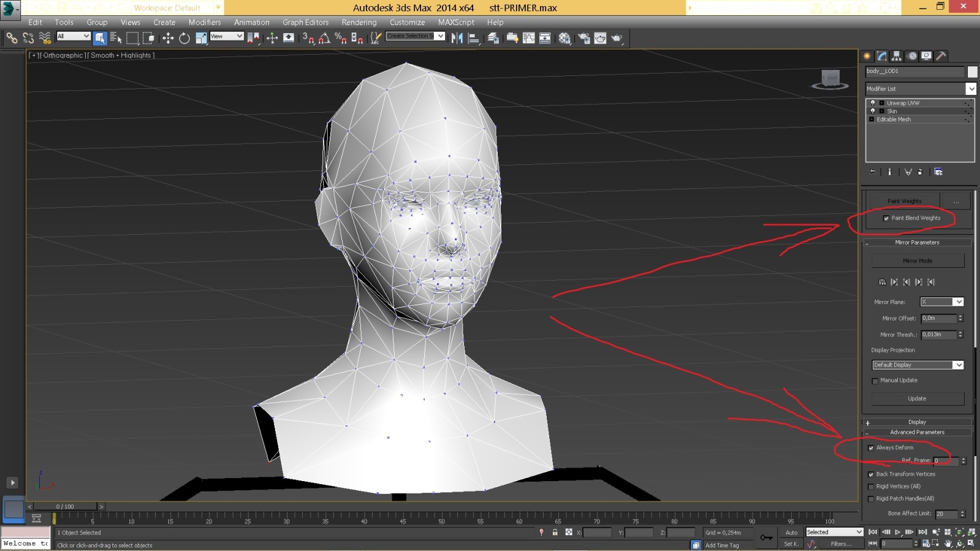Open the selection filter All dropdown

point(74,36)
